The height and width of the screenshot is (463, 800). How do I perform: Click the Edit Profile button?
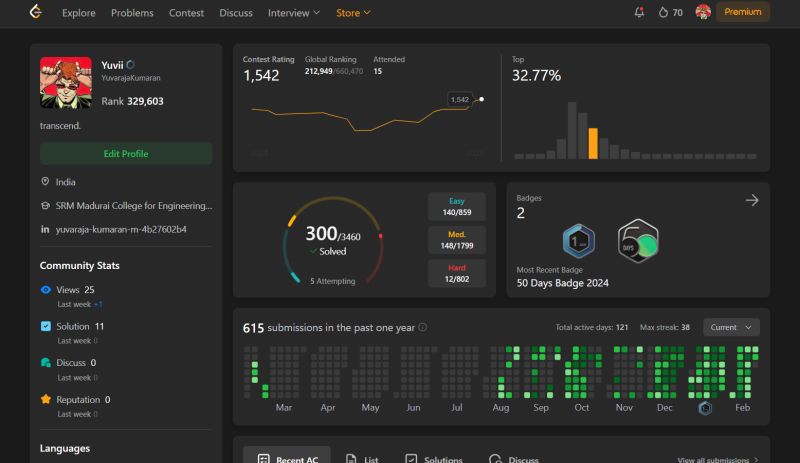coord(126,154)
